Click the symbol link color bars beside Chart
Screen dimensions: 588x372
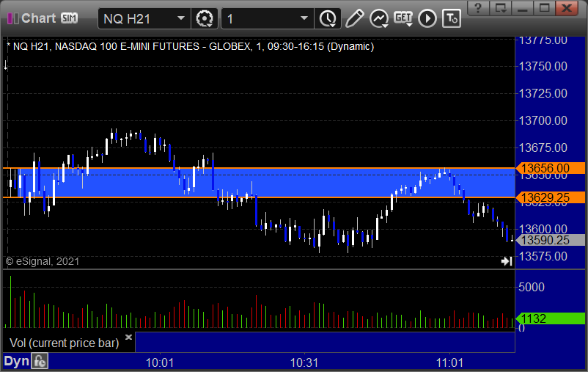click(13, 18)
